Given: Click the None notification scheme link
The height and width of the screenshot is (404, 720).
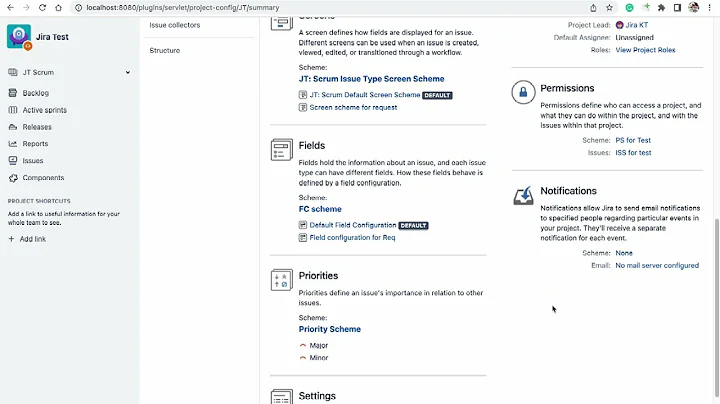Looking at the screenshot, I should (624, 253).
